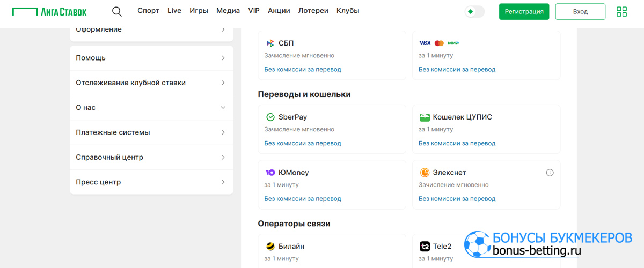The height and width of the screenshot is (268, 644).
Task: Click Зачисление мгновенно under SberPay
Action: (x=299, y=129)
